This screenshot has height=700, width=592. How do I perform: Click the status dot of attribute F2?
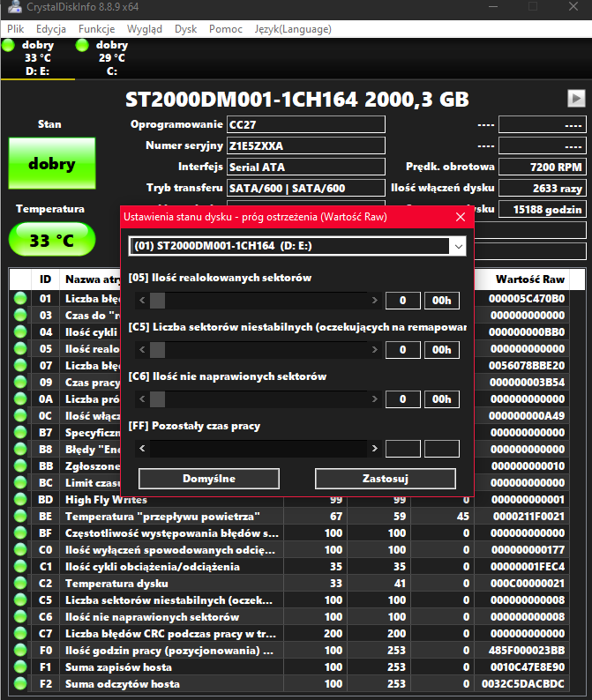[20, 683]
